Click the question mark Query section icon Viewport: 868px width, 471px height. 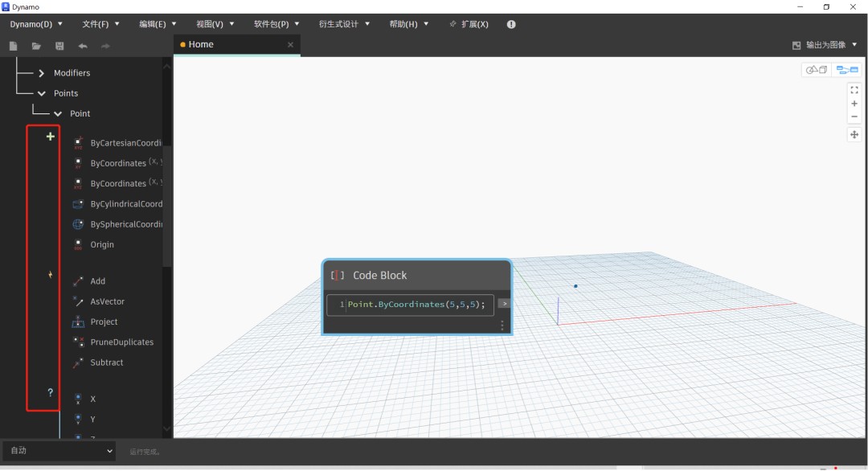point(51,392)
